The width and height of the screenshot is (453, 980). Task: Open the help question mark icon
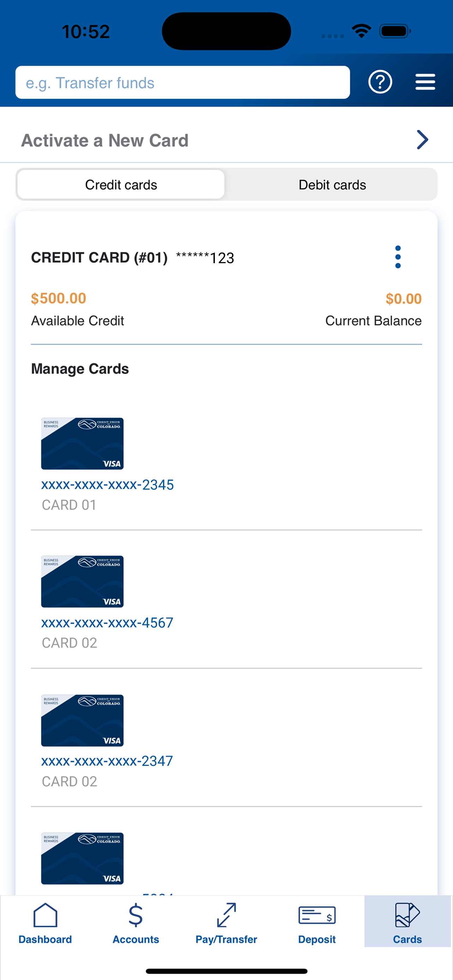click(380, 82)
